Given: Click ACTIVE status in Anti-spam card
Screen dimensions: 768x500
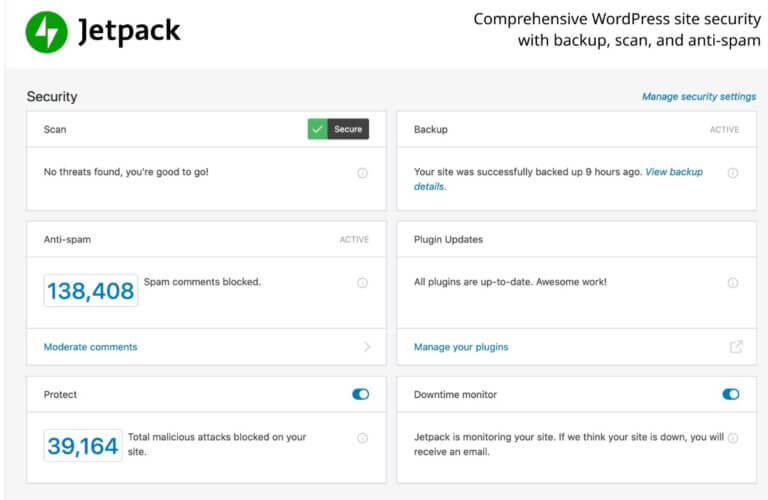Looking at the screenshot, I should click(x=354, y=239).
